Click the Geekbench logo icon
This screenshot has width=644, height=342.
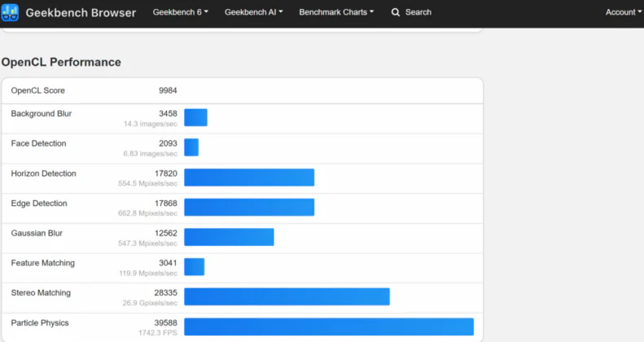(10, 12)
